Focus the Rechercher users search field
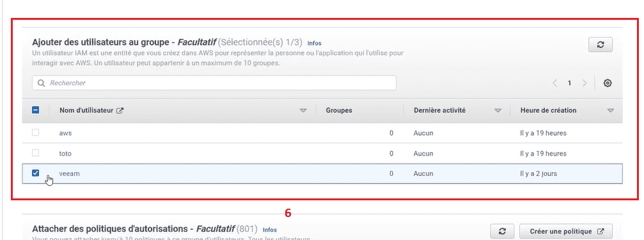This screenshot has width=644, height=240. pyautogui.click(x=214, y=83)
